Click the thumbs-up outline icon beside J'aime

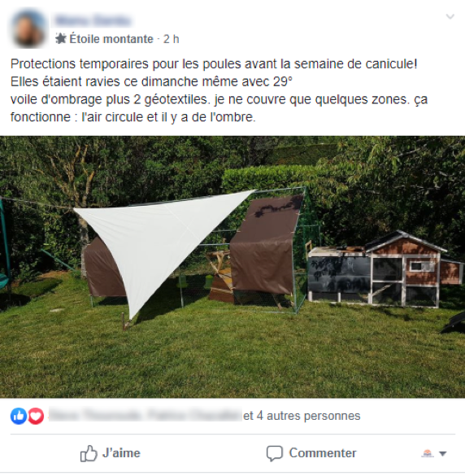coord(89,453)
